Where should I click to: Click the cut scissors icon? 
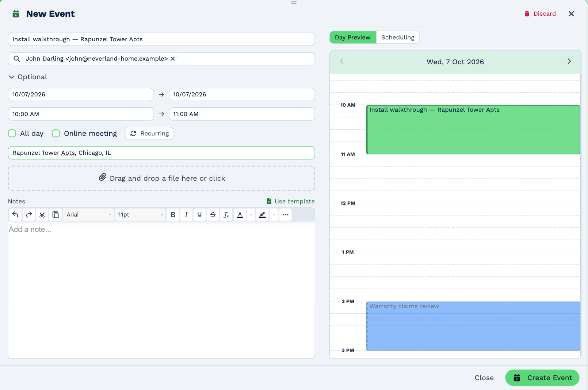point(42,215)
